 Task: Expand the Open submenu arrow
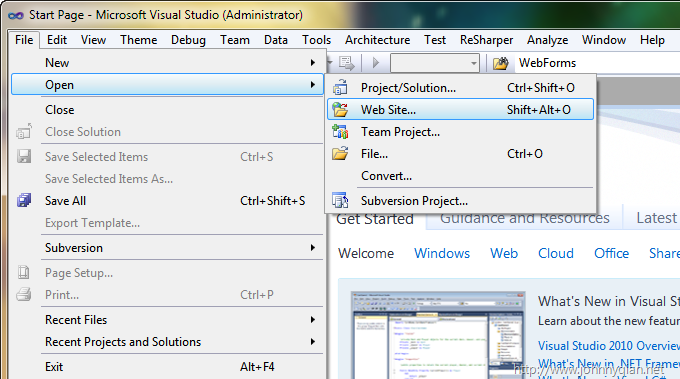click(313, 85)
